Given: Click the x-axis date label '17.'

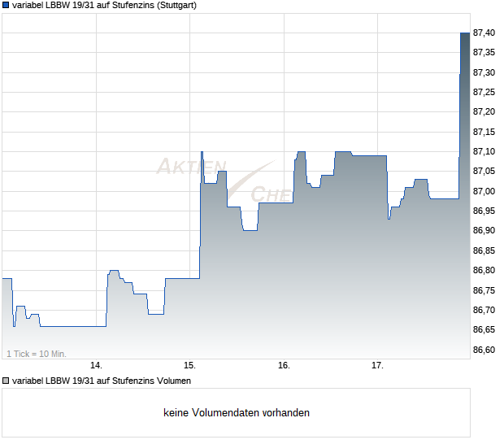Looking at the screenshot, I should tap(377, 366).
